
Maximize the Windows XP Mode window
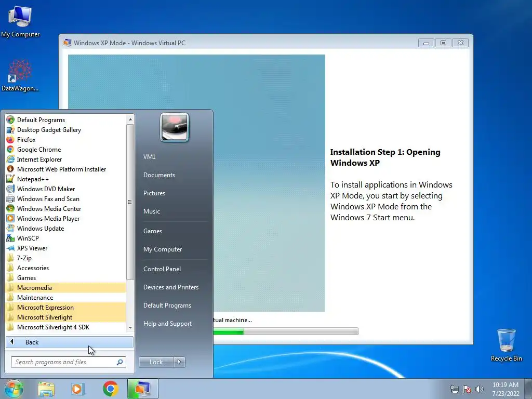coord(443,43)
